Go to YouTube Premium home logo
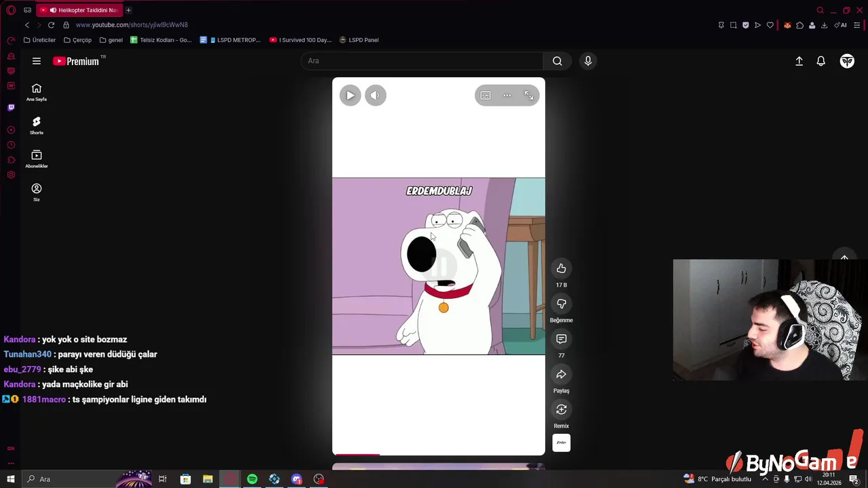Viewport: 868px width, 488px height. pos(77,61)
